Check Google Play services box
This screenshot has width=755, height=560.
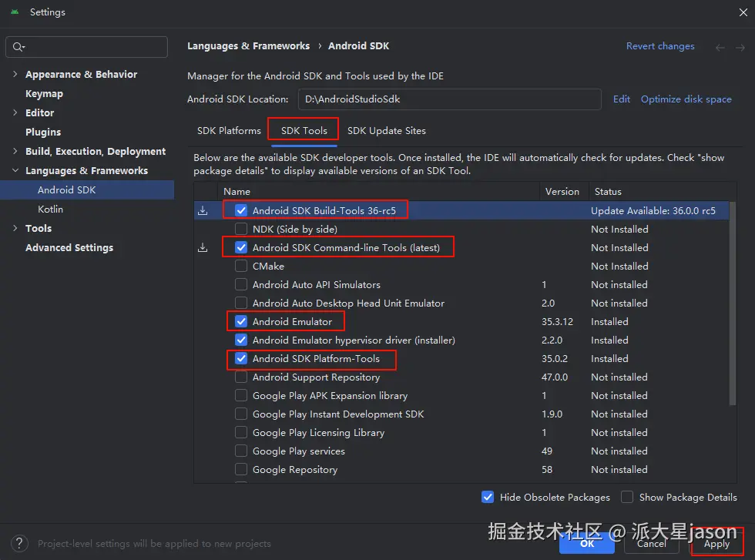coord(241,451)
